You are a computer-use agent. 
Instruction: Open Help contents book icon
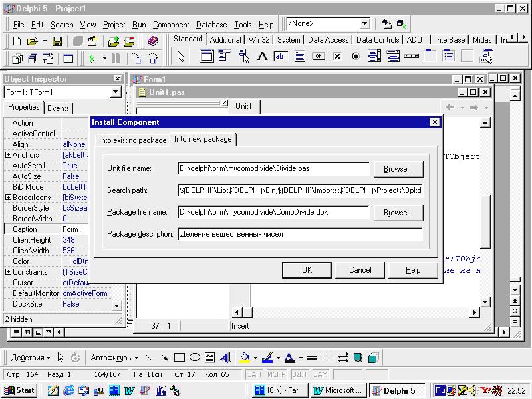pyautogui.click(x=153, y=41)
